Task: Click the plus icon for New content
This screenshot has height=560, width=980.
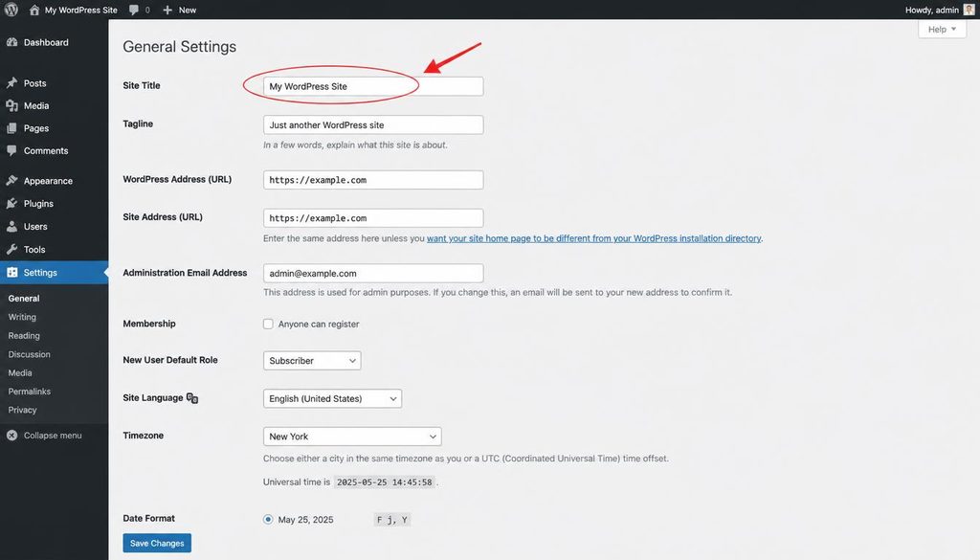Action: tap(167, 10)
